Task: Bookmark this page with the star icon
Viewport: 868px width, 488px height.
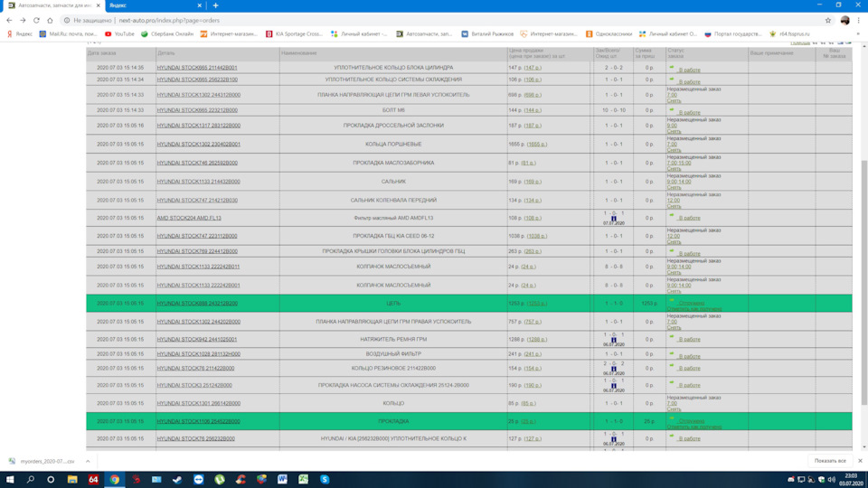Action: (x=828, y=21)
